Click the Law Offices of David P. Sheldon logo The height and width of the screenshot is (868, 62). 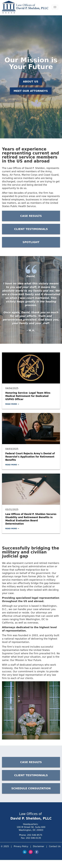(25, 7)
